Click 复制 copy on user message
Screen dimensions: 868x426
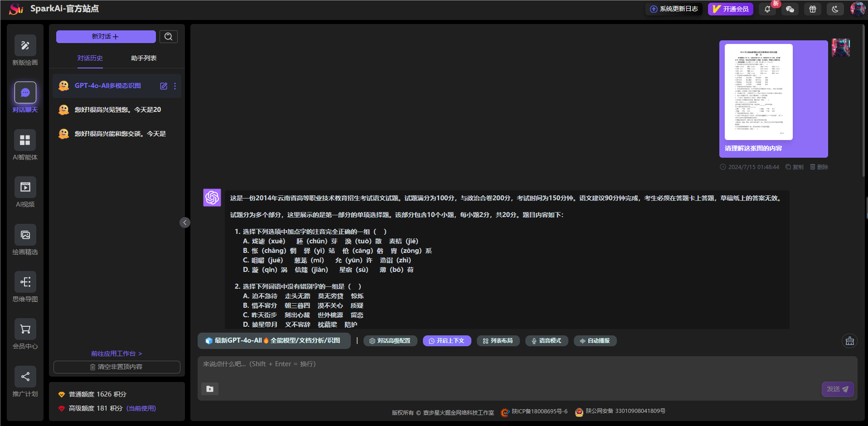[x=795, y=167]
